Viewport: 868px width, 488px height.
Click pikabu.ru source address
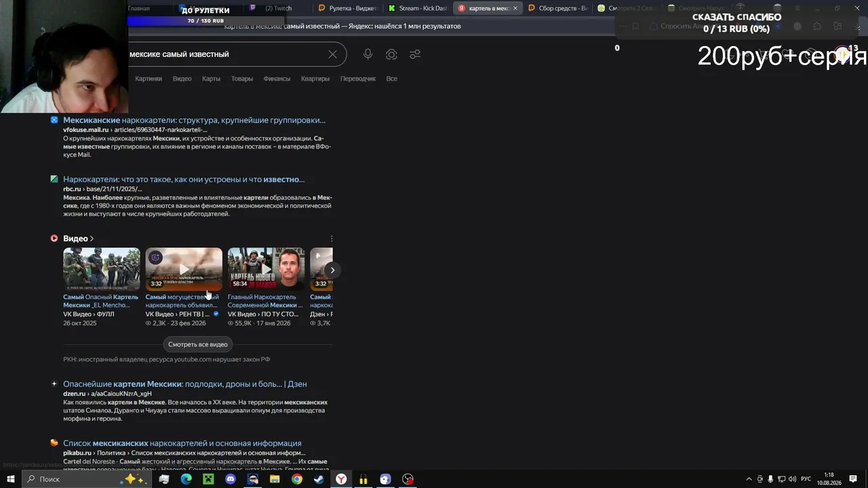coord(77,453)
